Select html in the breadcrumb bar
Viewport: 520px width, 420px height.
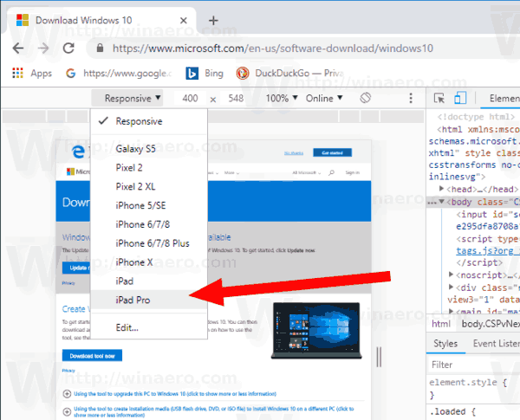pyautogui.click(x=441, y=324)
